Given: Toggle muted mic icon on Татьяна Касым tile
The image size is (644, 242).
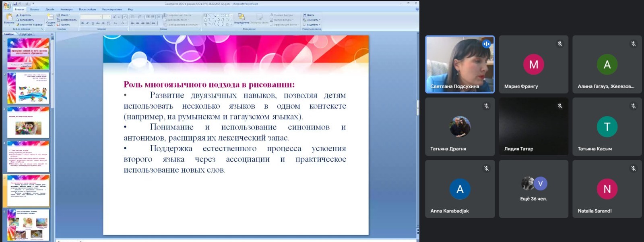Looking at the screenshot, I should coord(633,106).
